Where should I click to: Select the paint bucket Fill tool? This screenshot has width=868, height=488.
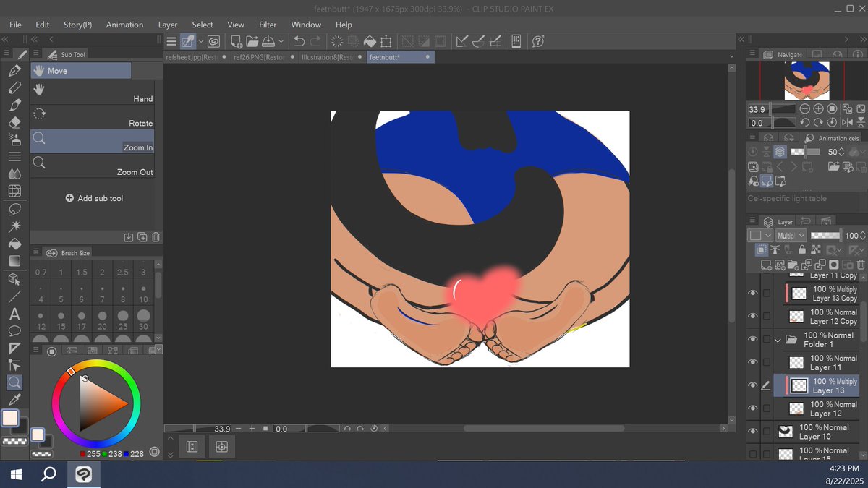point(14,244)
